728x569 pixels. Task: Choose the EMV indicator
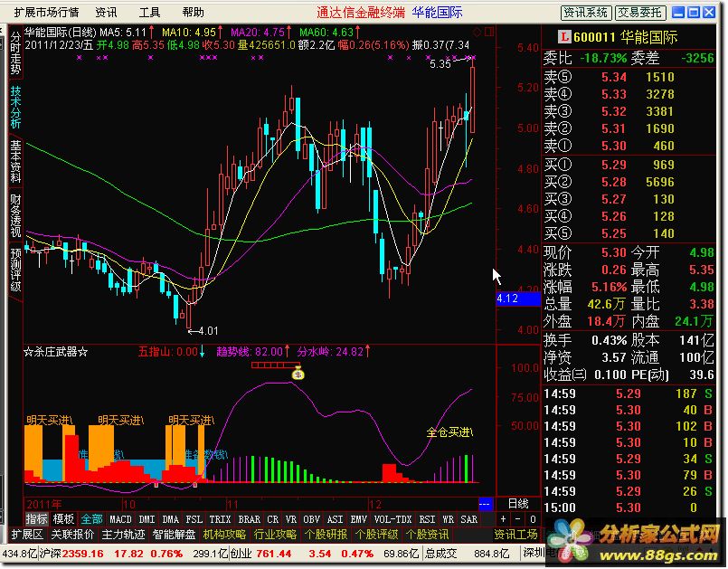[358, 519]
